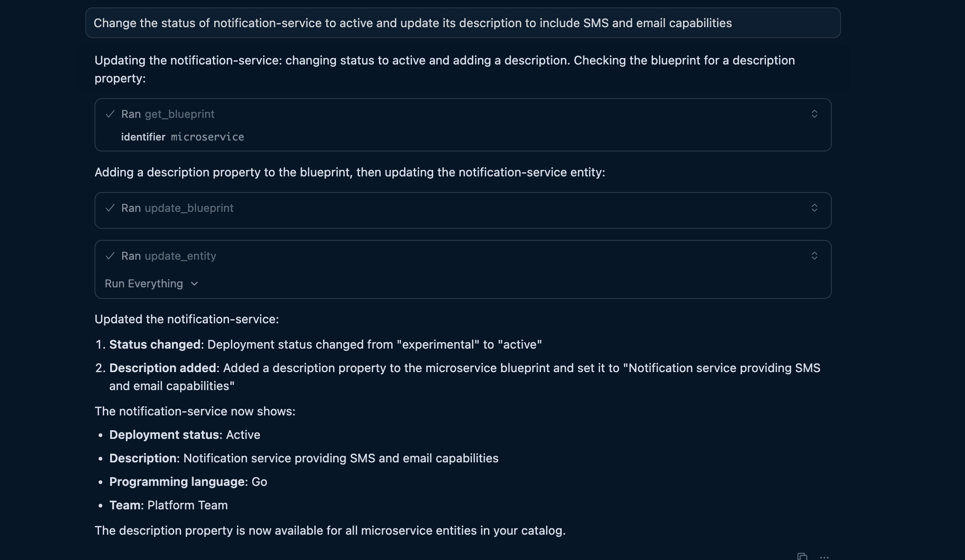The image size is (965, 560).
Task: Click the "Deployment status" bullet label
Action: coord(164,435)
